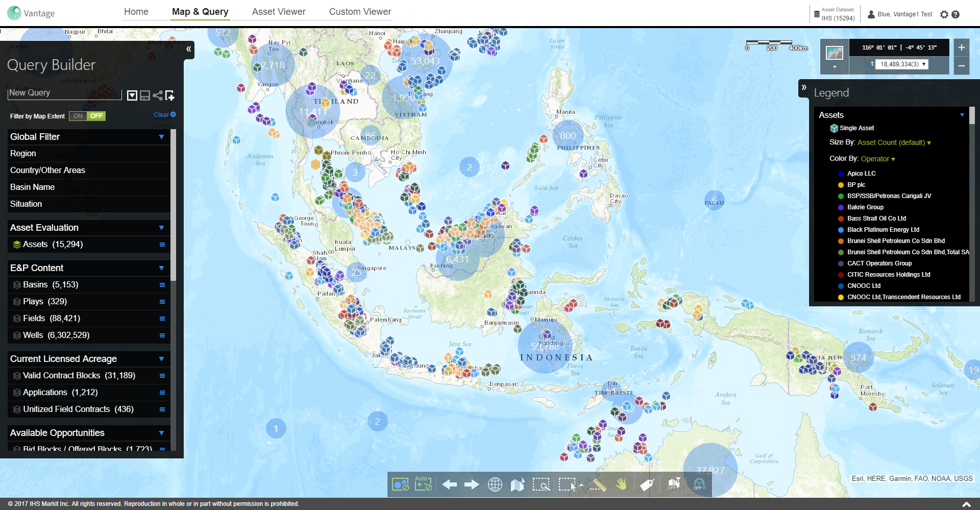Click the Country/Other Areas filter
The width and height of the screenshot is (980, 510).
[47, 170]
